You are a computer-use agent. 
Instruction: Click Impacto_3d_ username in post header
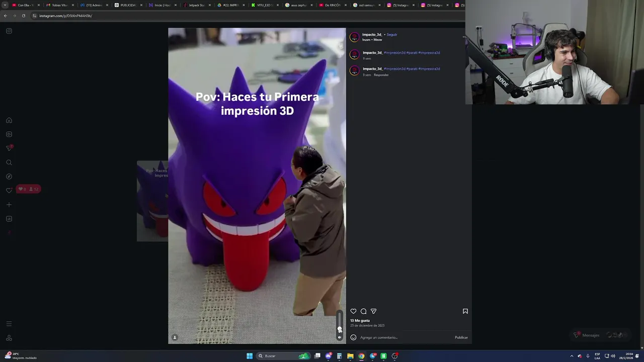(x=372, y=35)
